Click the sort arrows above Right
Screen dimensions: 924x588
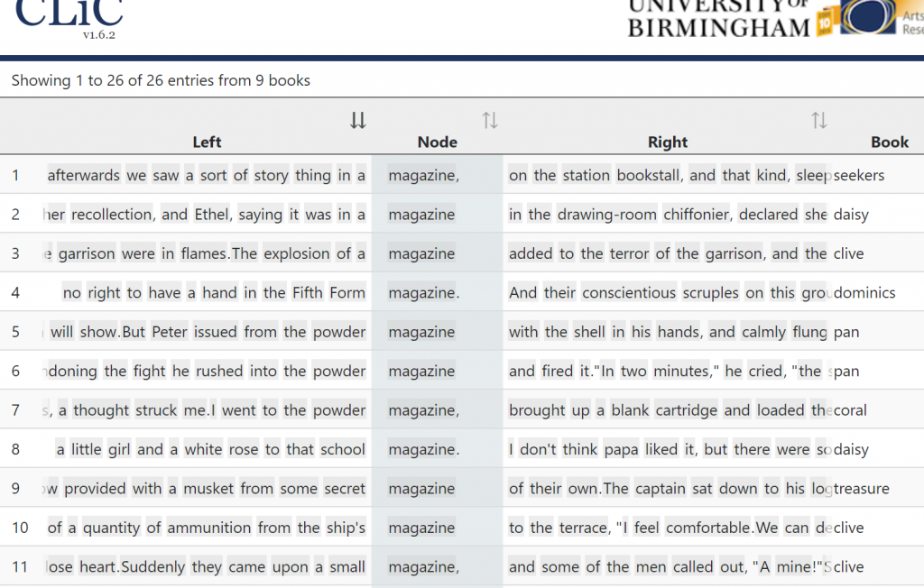[818, 121]
